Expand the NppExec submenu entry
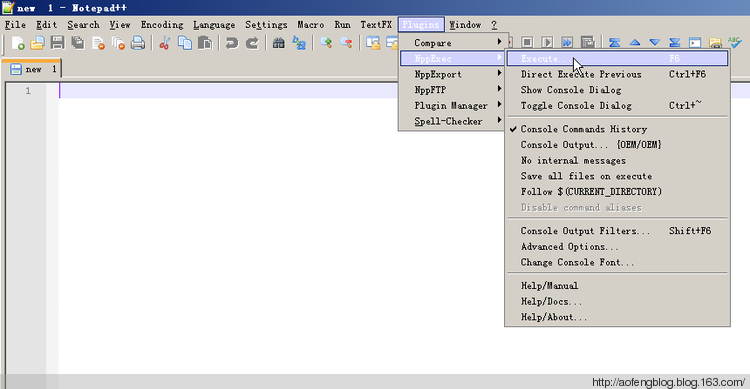Screen dimensions: 750x389 (452, 59)
